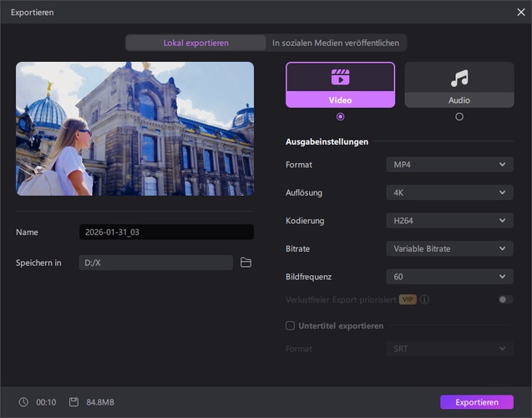532x418 pixels.
Task: Select the Audio export type card
Action: tap(459, 84)
